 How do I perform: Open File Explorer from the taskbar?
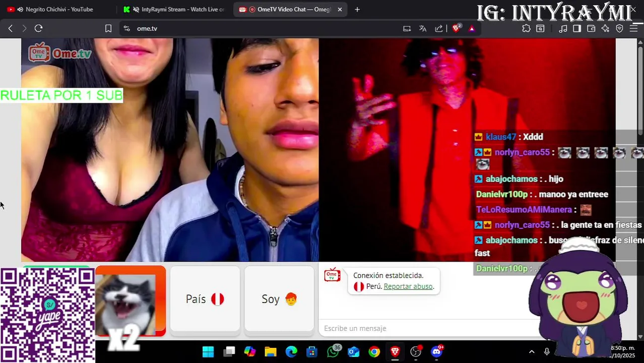[271, 351]
